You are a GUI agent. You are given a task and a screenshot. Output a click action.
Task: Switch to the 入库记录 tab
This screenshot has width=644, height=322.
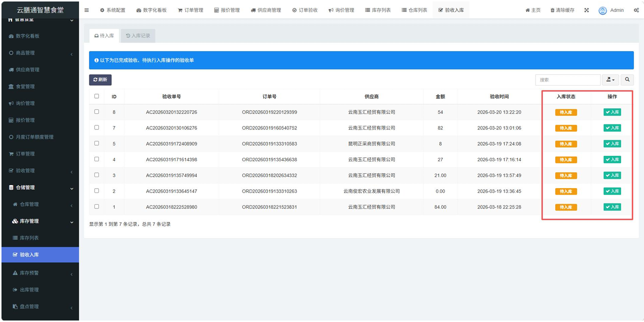(x=138, y=36)
